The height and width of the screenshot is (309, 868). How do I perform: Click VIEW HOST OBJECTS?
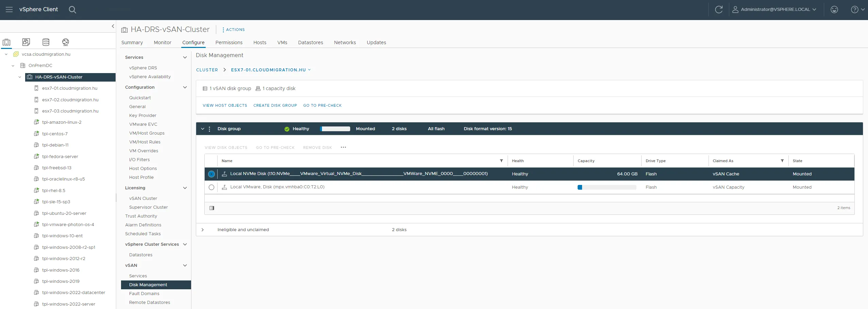pyautogui.click(x=225, y=105)
